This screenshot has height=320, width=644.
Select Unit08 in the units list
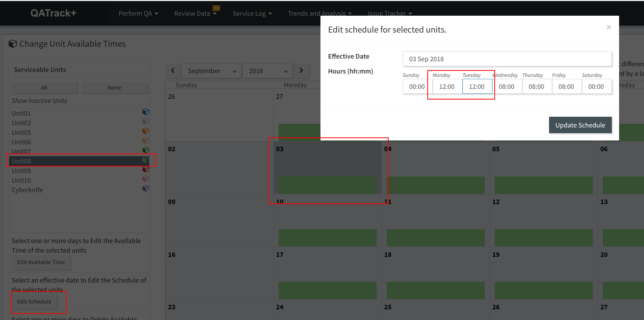click(x=80, y=161)
